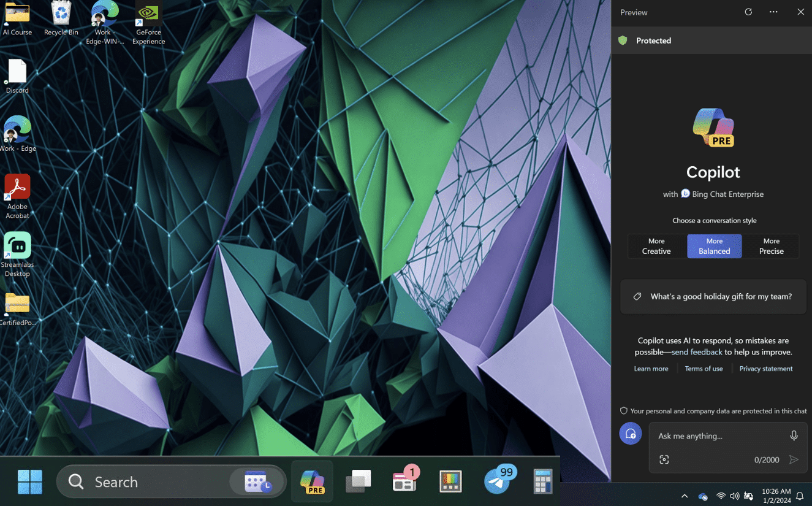Open Telegram from the taskbar

pyautogui.click(x=498, y=481)
